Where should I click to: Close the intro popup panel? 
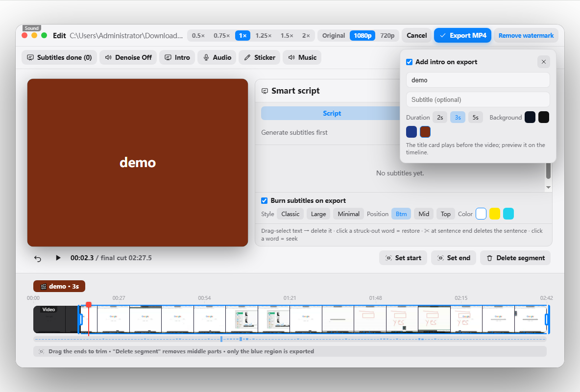tap(543, 62)
